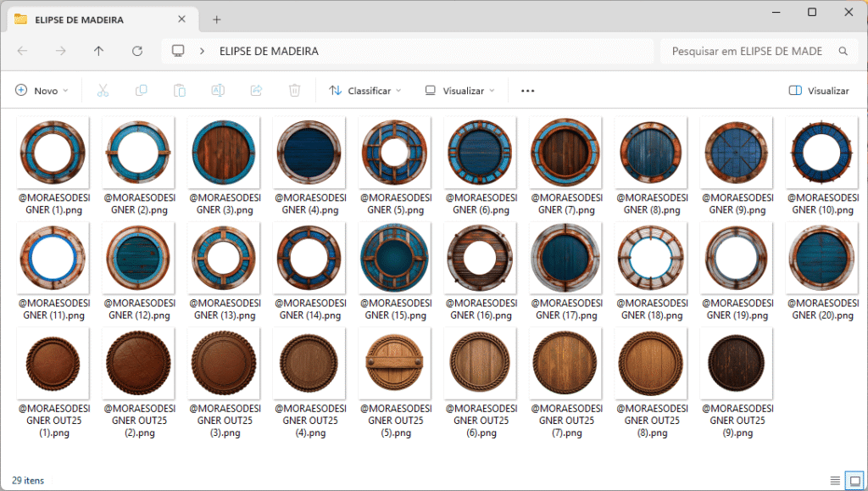The image size is (868, 491).
Task: Add a new tab with plus button
Action: 217,20
